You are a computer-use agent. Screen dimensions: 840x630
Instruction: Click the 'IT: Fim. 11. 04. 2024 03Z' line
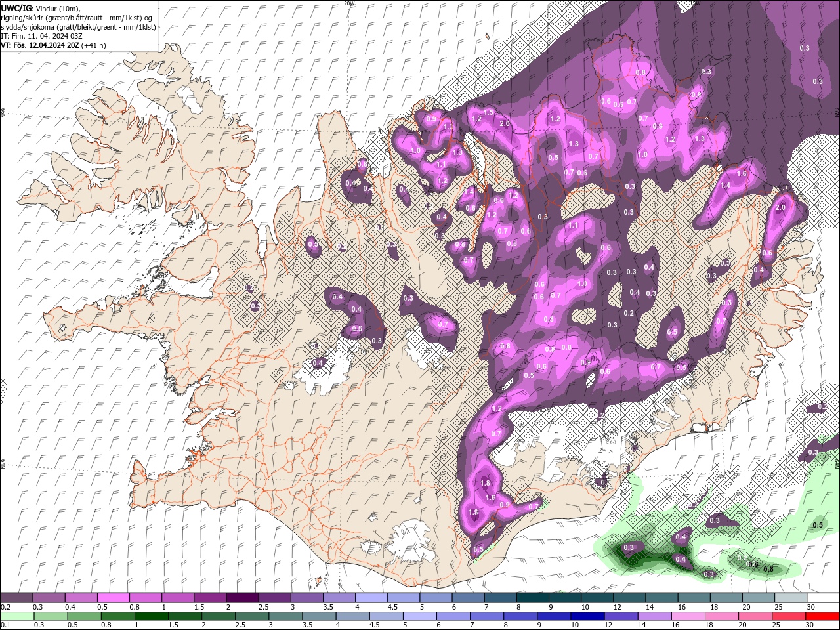(42, 35)
